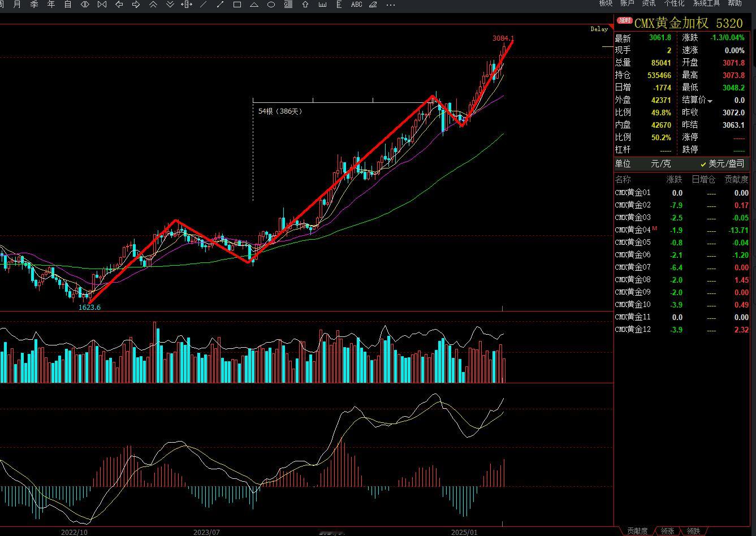Viewport: 756px width, 536px height.
Task: Sort list by 日增仓 column header
Action: [x=704, y=179]
